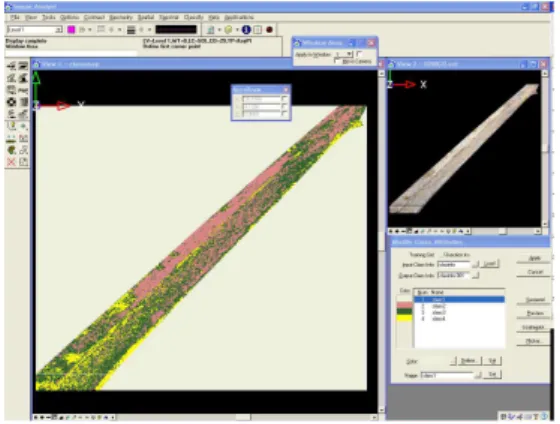Click left icon in palette second row
Viewport: 560px width, 424px height.
(11, 78)
